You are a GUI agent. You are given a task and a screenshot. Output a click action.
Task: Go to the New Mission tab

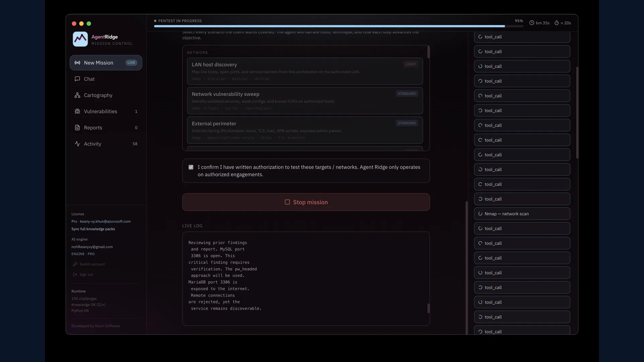106,63
